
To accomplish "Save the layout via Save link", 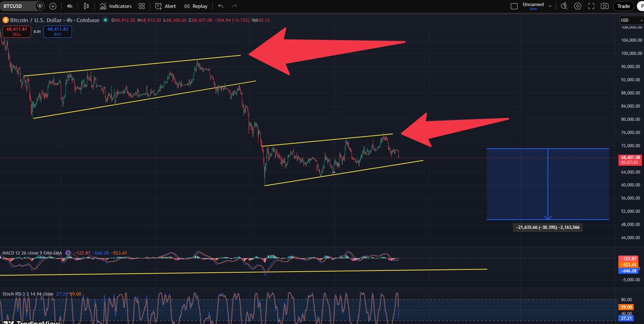I will (533, 9).
